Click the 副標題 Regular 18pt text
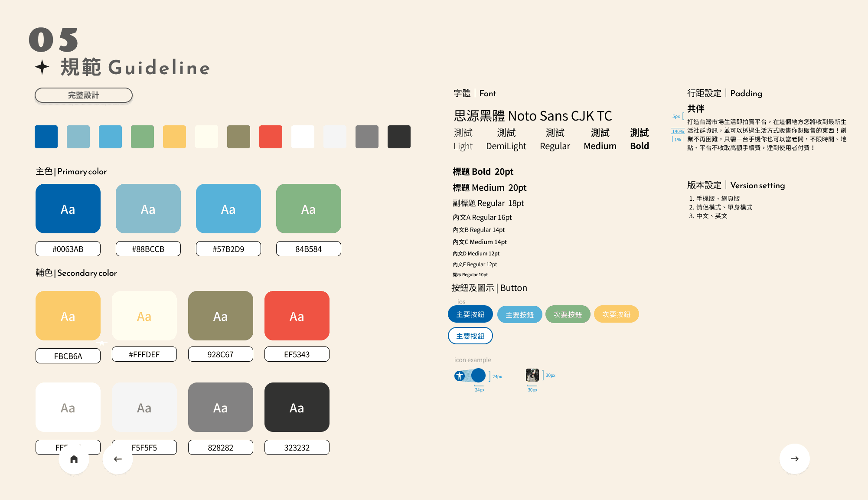 tap(488, 203)
